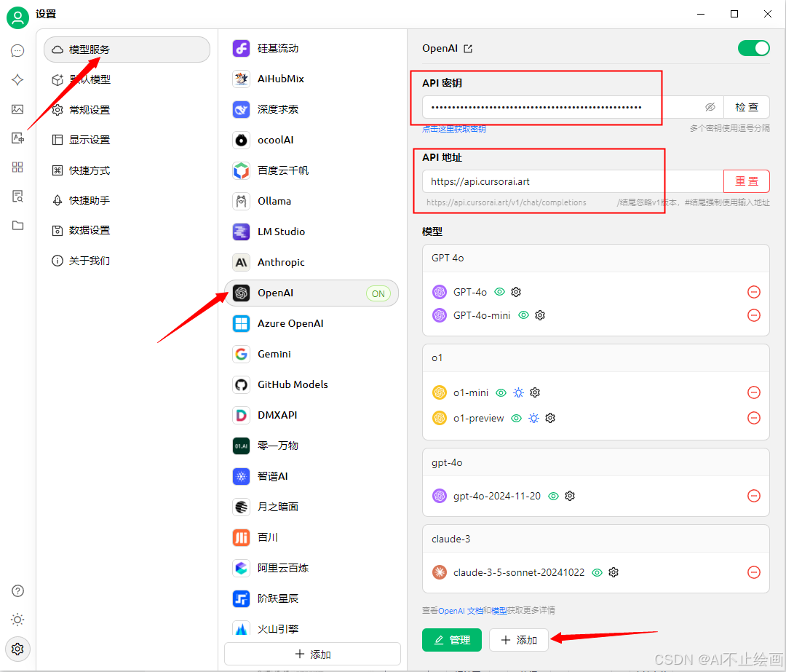
Task: Click the vision eye icon for GPT-4o
Action: pos(499,292)
